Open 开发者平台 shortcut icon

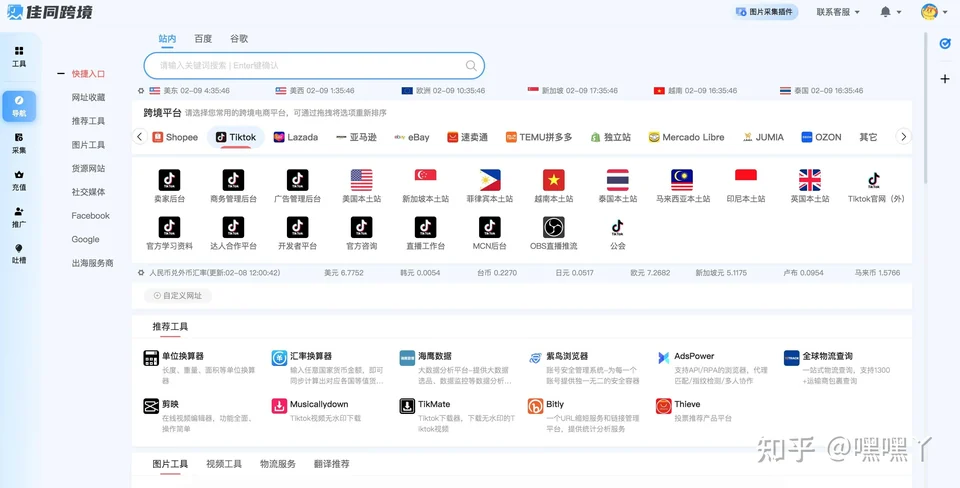pos(298,227)
